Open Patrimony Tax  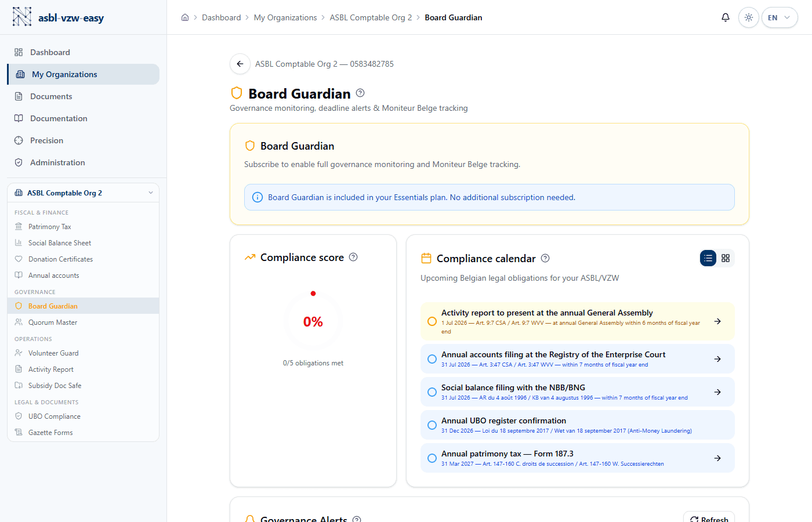pyautogui.click(x=83, y=227)
